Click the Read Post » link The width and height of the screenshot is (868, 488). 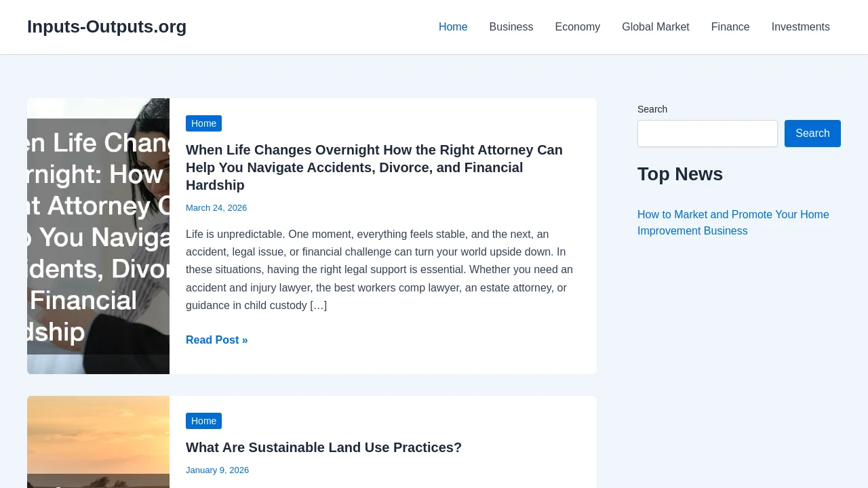216,340
